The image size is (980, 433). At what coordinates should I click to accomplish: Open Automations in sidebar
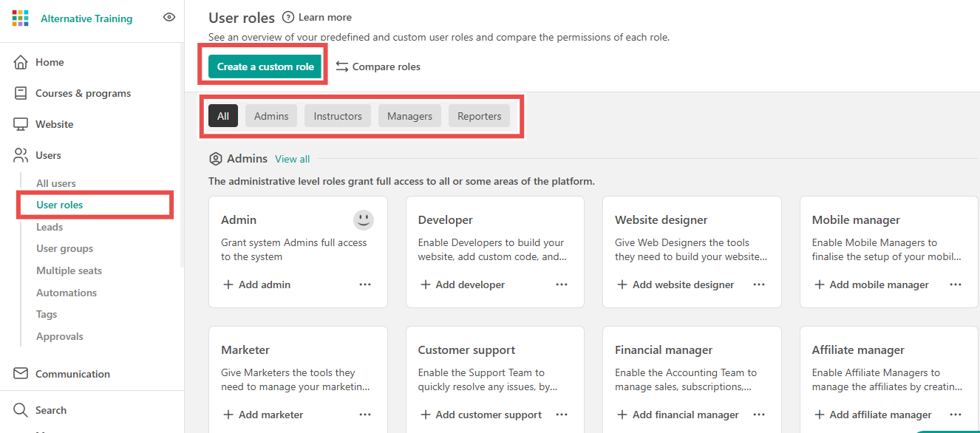point(67,293)
